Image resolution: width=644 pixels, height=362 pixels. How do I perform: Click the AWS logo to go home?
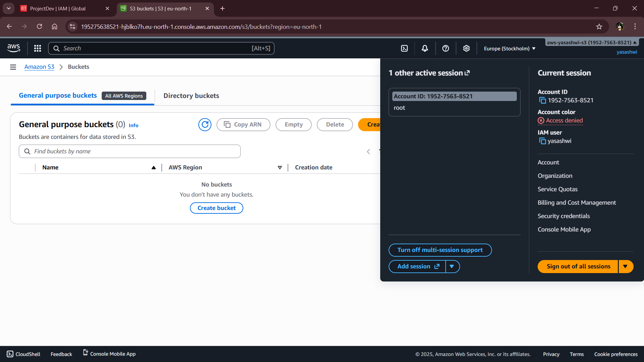13,48
